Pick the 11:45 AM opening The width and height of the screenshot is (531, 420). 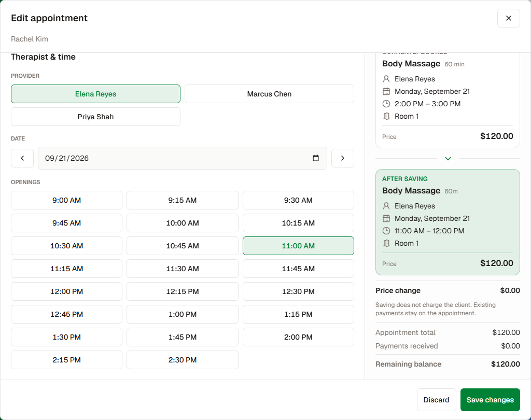click(298, 269)
